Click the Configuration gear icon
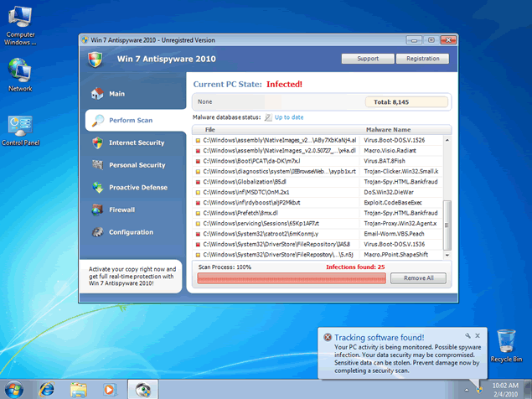Screen dimensions: 532x399 tap(98, 232)
